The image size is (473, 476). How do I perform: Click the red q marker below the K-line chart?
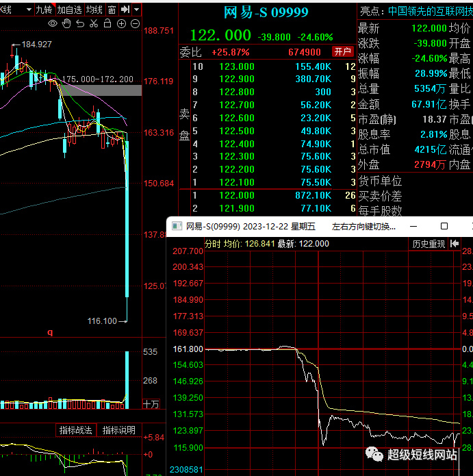(50, 332)
